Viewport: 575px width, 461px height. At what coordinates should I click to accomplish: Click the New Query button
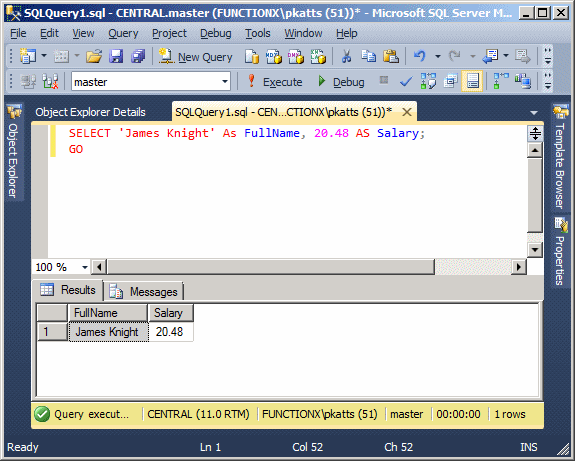click(x=195, y=57)
